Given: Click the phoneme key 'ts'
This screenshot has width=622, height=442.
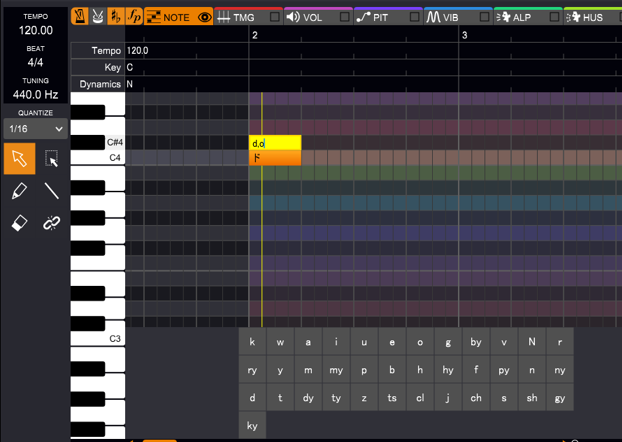Looking at the screenshot, I should click(x=392, y=398).
